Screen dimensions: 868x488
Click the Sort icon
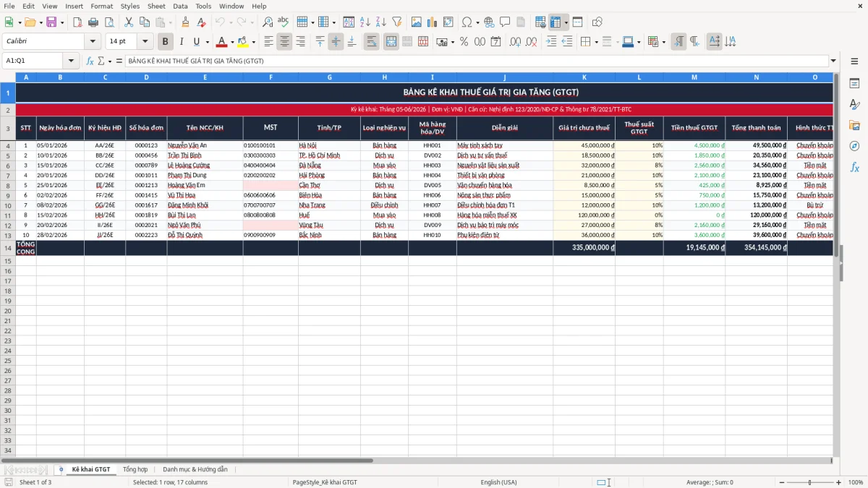[x=349, y=22]
